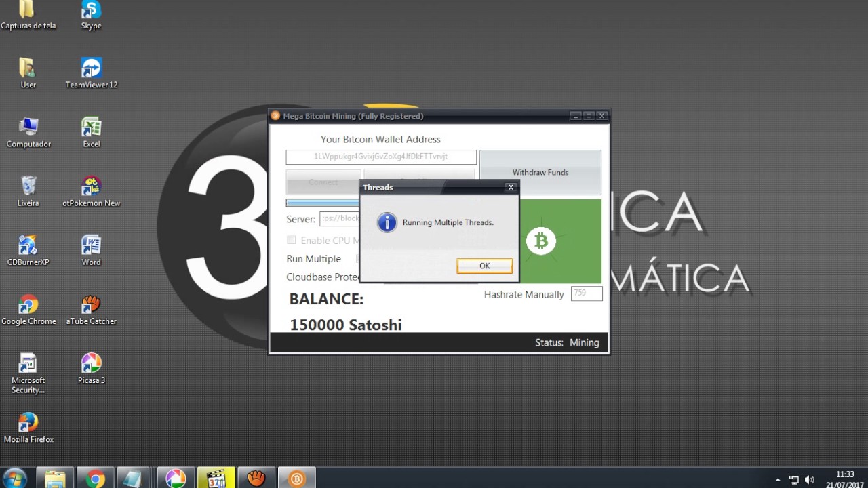The width and height of the screenshot is (868, 488).
Task: Click the 'Status: Mining' status bar text
Action: (567, 342)
